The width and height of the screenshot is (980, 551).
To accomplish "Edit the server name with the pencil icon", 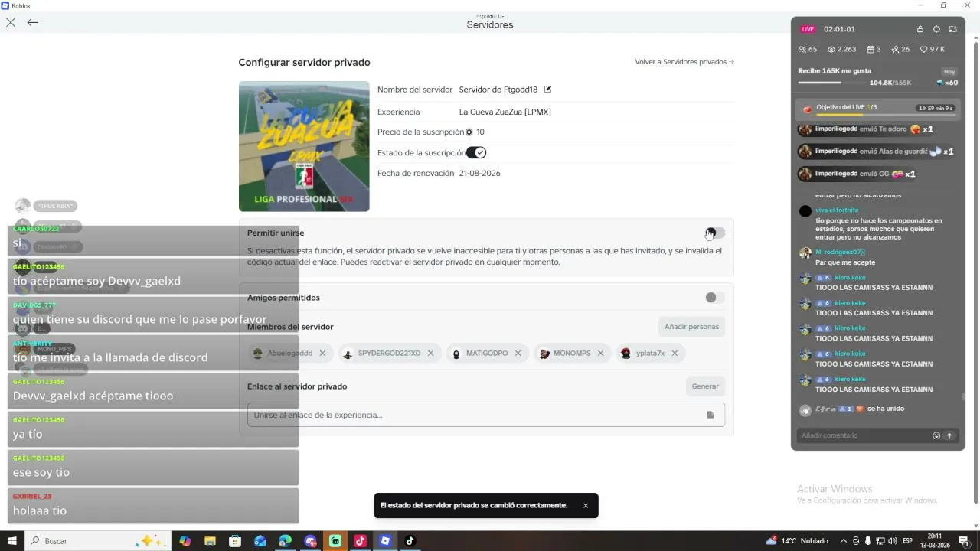I will (x=547, y=90).
